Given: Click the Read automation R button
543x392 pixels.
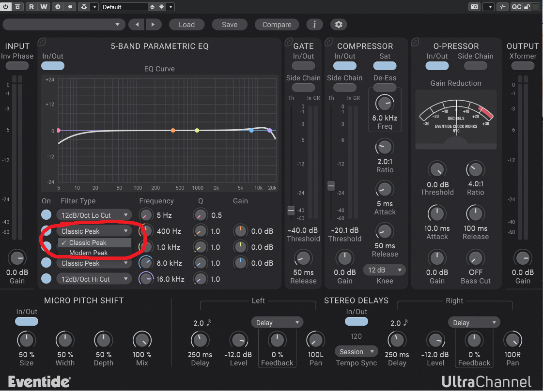Looking at the screenshot, I should pyautogui.click(x=31, y=7).
